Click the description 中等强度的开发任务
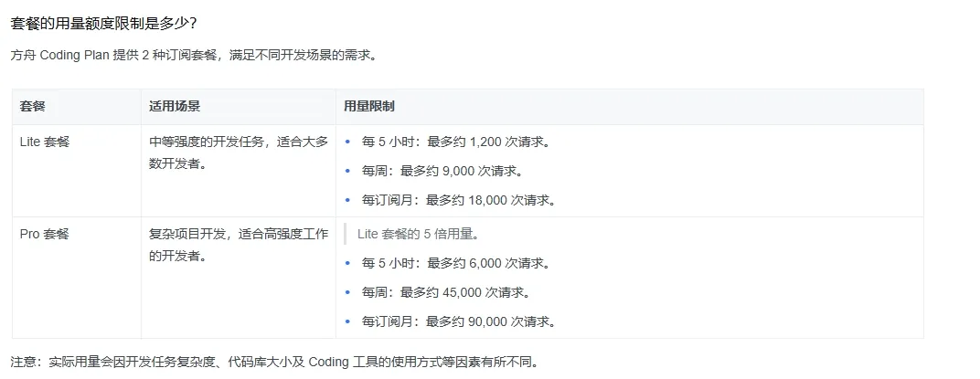Image resolution: width=980 pixels, height=379 pixels. [238, 153]
